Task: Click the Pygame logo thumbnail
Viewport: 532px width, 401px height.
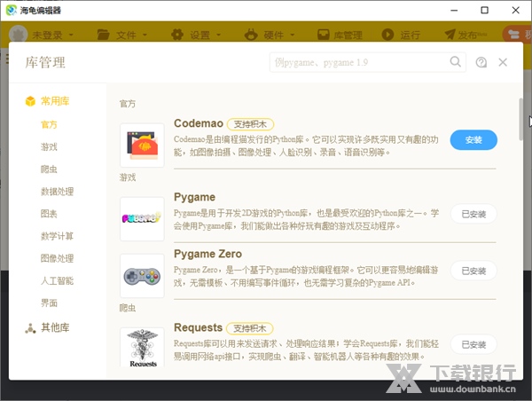Action: click(142, 218)
